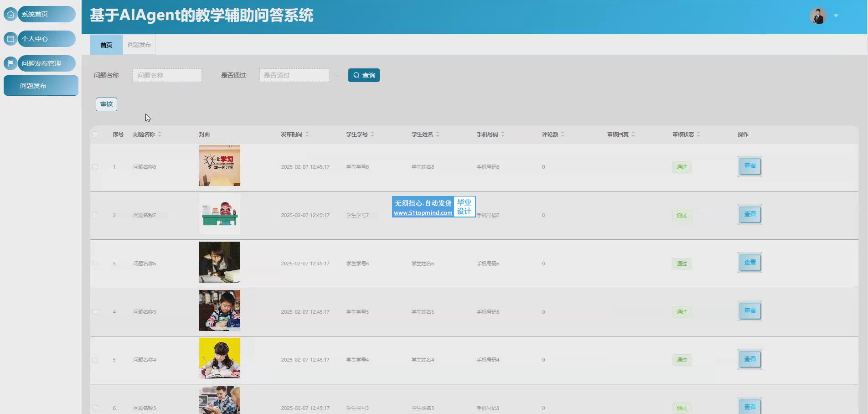
Task: Switch to the 问题发布 tab
Action: click(x=139, y=45)
